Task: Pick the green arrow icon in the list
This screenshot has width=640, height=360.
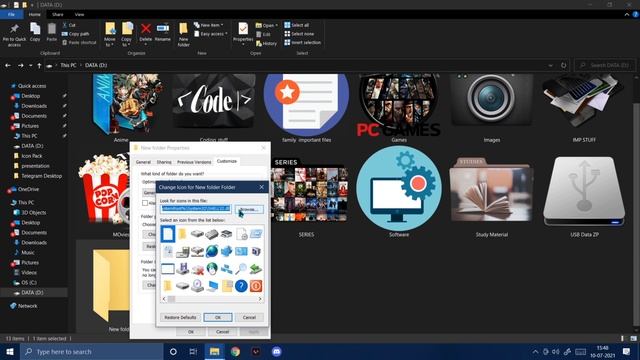Action: coord(256,269)
